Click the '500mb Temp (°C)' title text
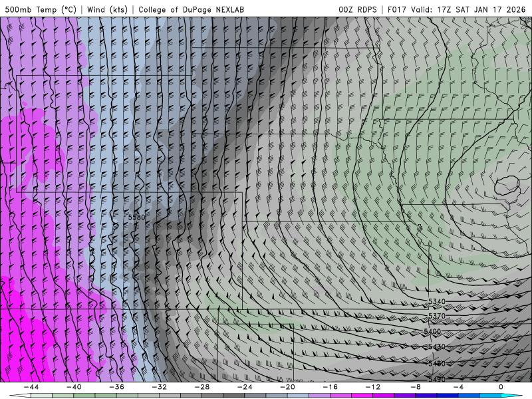 pos(41,9)
